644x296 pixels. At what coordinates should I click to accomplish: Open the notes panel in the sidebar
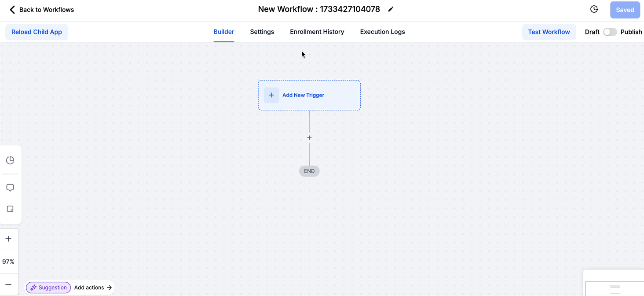[x=10, y=208]
